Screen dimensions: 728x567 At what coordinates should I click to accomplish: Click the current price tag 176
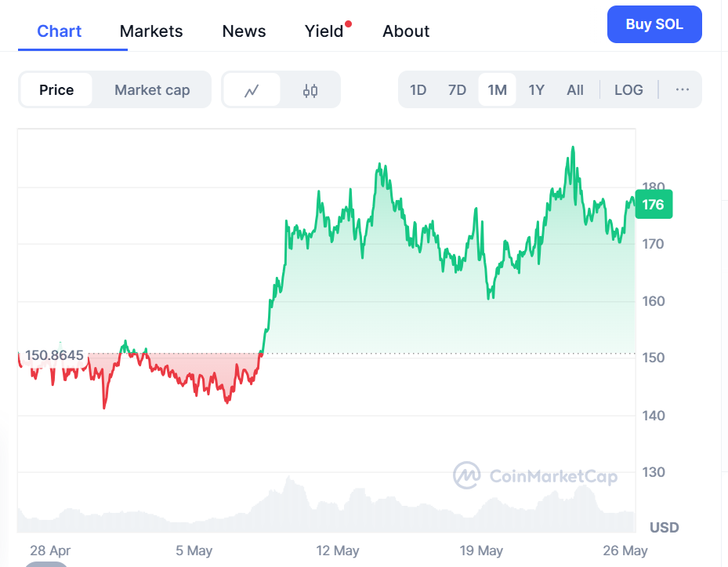[654, 205]
